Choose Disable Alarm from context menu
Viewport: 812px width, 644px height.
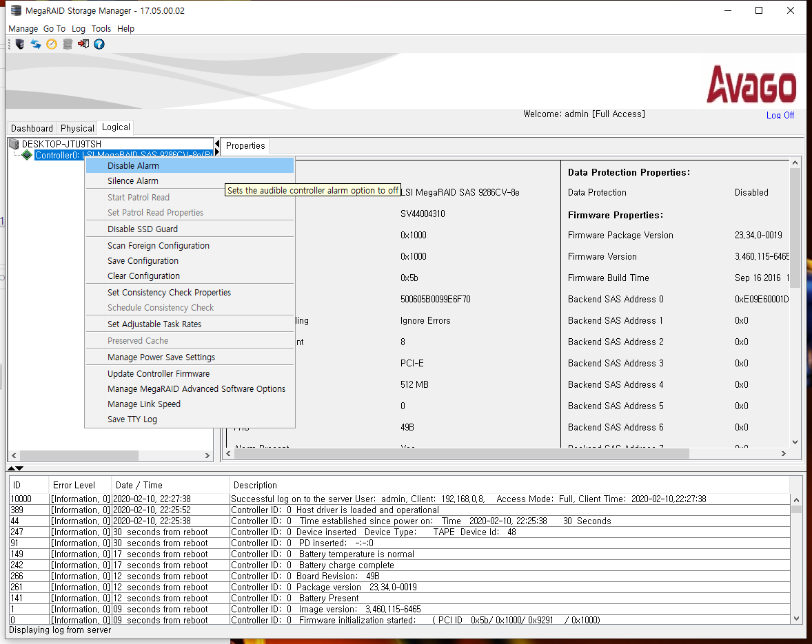[190, 165]
